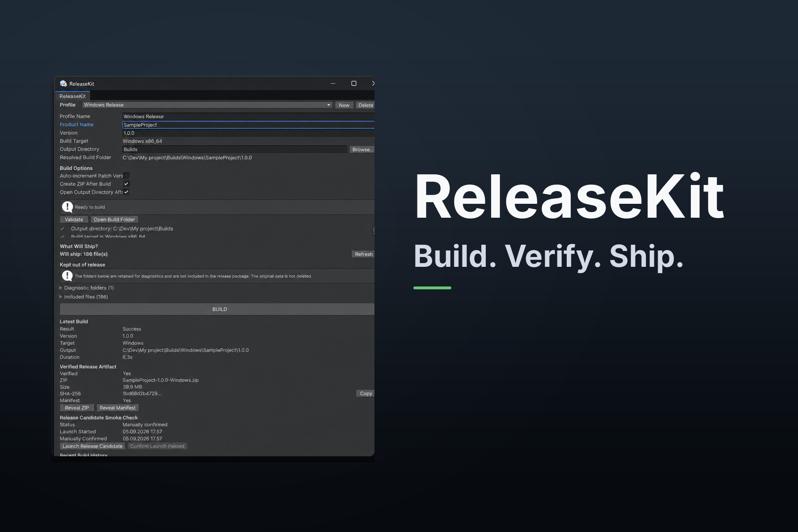Click the New profile button

pyautogui.click(x=344, y=105)
